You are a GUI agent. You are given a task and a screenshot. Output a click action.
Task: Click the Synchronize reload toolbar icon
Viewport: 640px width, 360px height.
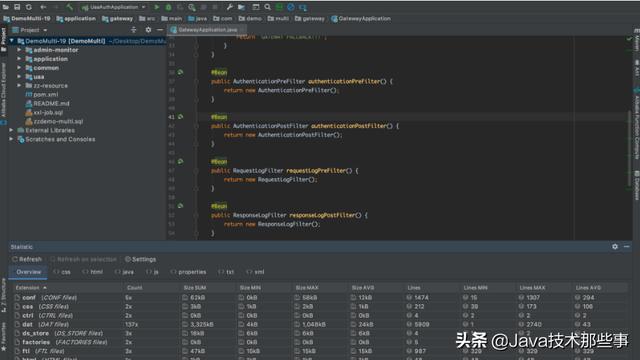click(29, 7)
